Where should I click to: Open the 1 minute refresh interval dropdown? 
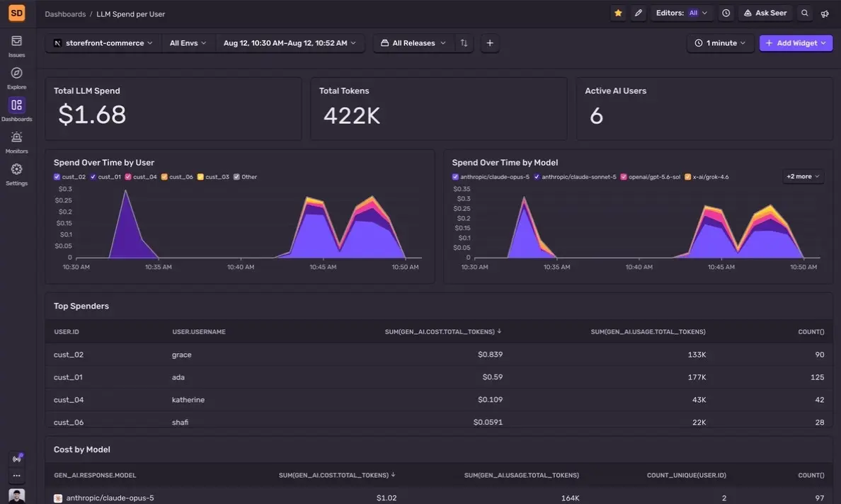click(x=720, y=43)
